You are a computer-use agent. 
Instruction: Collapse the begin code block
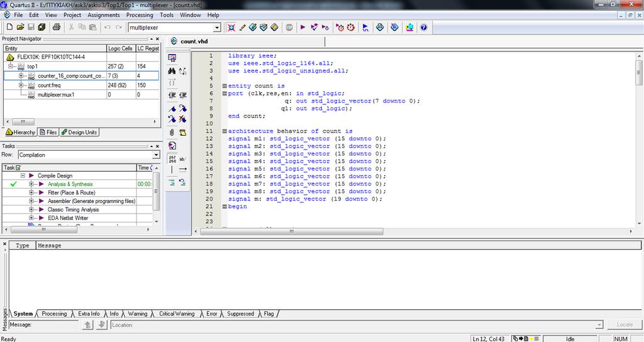click(225, 206)
